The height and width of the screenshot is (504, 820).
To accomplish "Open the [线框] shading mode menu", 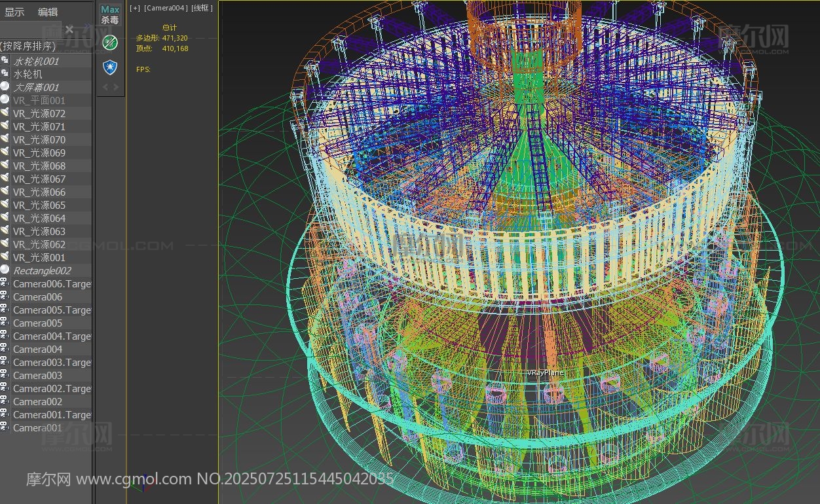I will tap(202, 8).
